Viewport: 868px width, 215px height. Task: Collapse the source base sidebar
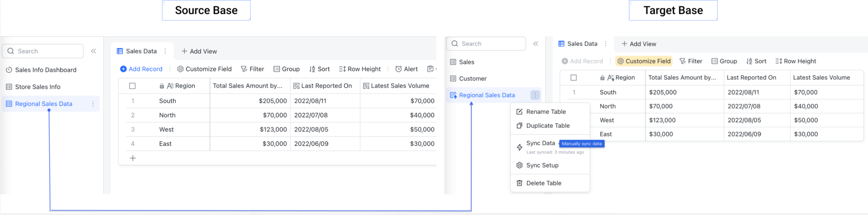(x=93, y=51)
